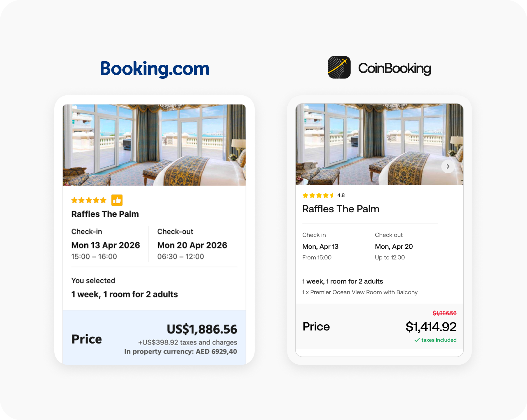The image size is (527, 420).
Task: Click the first yellow star under the CoinBooking photo
Action: pyautogui.click(x=306, y=195)
